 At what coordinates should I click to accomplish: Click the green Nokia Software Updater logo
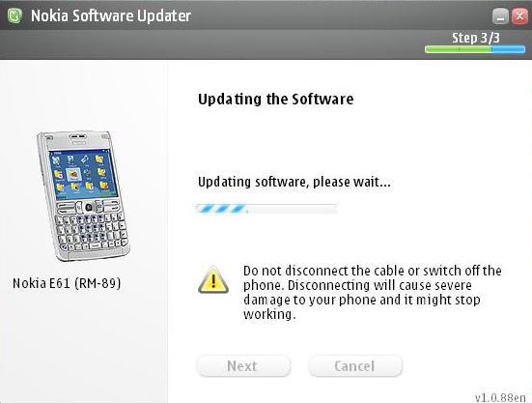click(14, 15)
